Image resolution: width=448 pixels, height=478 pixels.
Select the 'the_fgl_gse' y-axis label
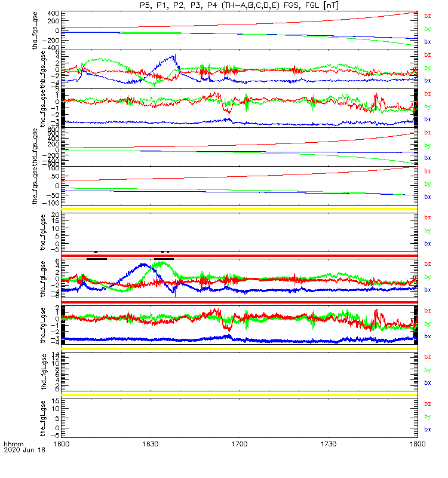43,418
